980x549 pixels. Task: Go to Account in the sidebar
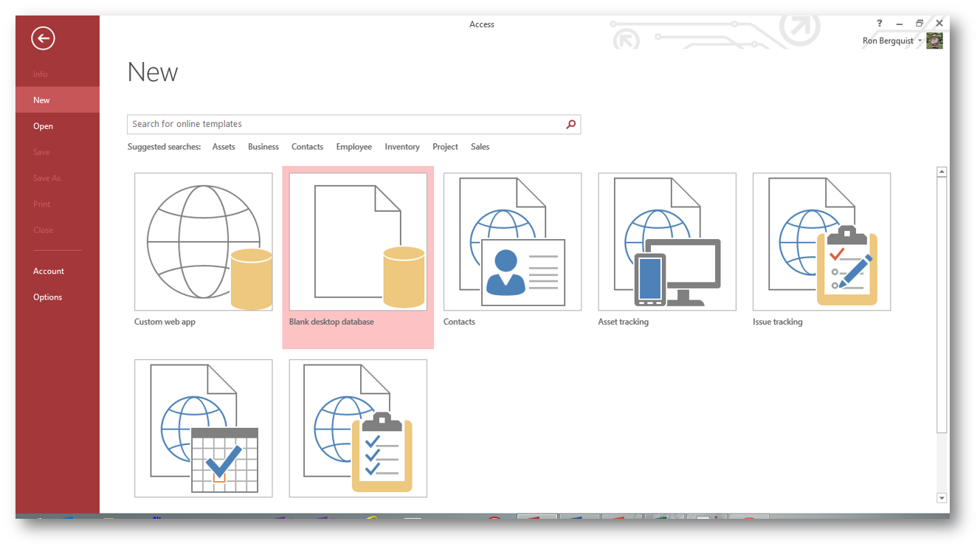pyautogui.click(x=49, y=271)
